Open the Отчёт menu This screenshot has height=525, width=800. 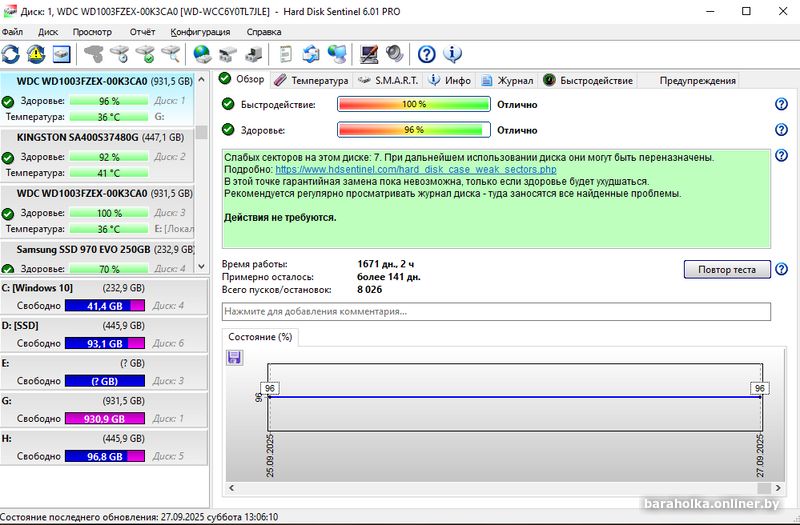(142, 32)
